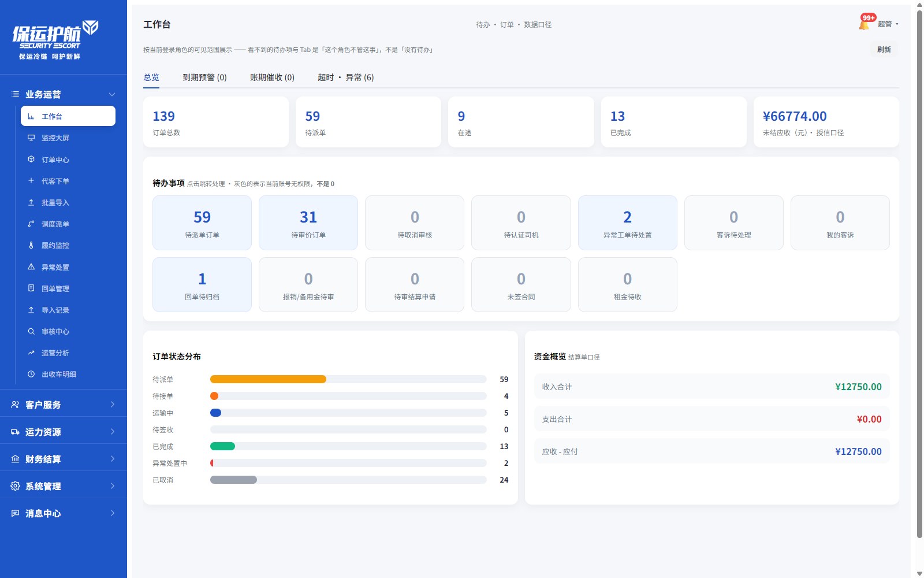Click the 运力资源 truck icon
This screenshot has height=578, width=924.
click(15, 432)
